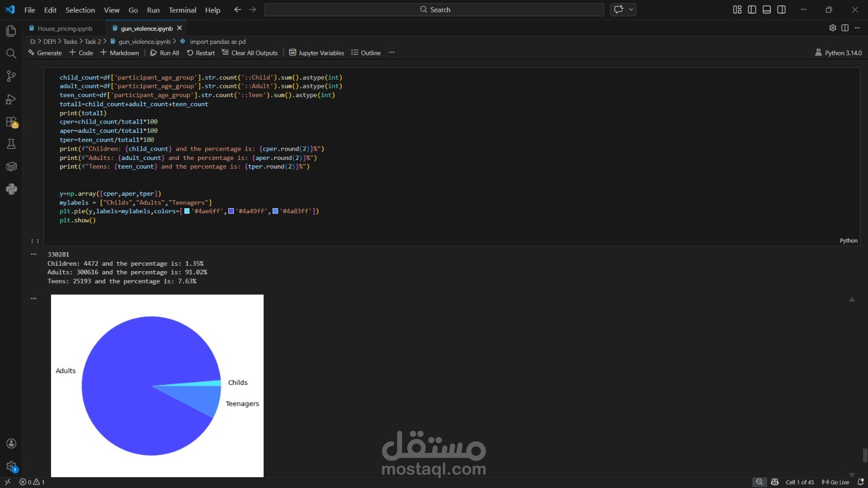Click the 'Cell 1 of 45' status entry
Screen dimensions: 868x488
pyautogui.click(x=800, y=482)
